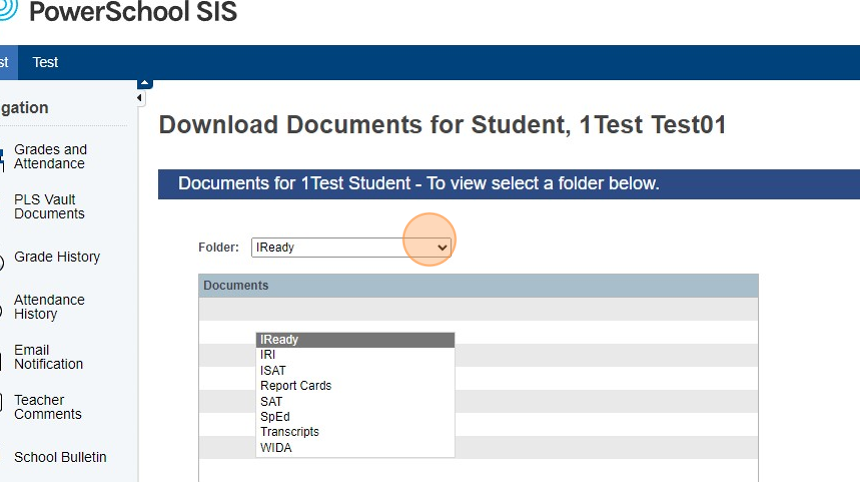
Task: Open School Bulletin link
Action: pos(60,457)
